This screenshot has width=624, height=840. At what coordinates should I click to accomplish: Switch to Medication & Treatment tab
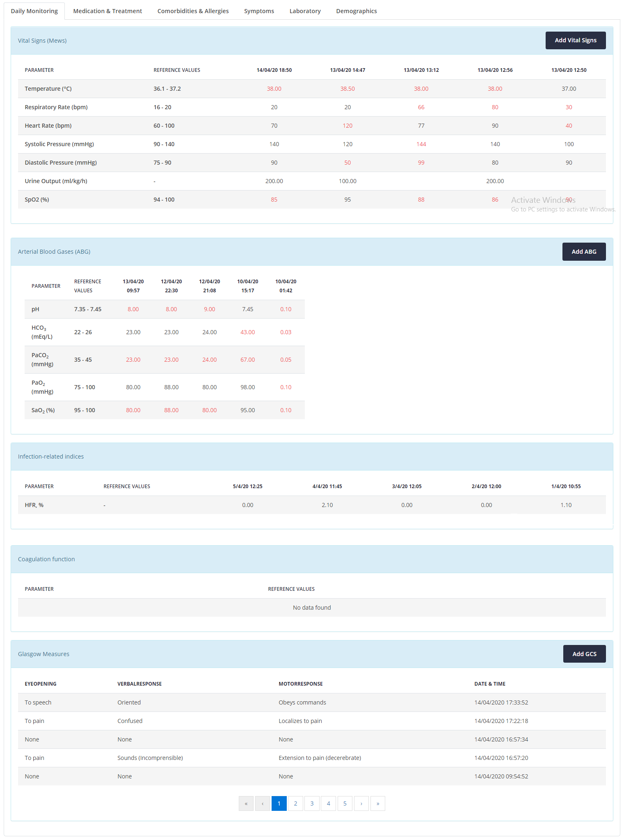pyautogui.click(x=107, y=11)
